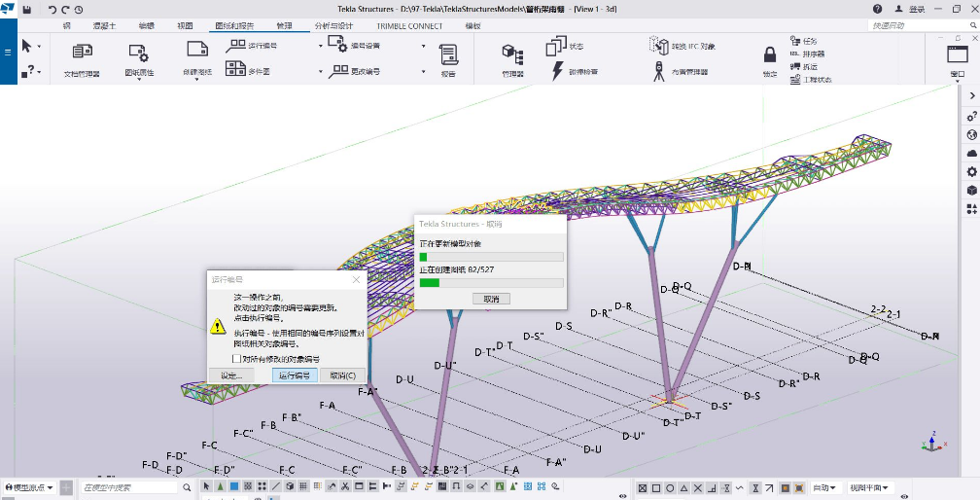The image size is (980, 500).
Task: Click 取消 in the progress dialog
Action: [x=491, y=299]
